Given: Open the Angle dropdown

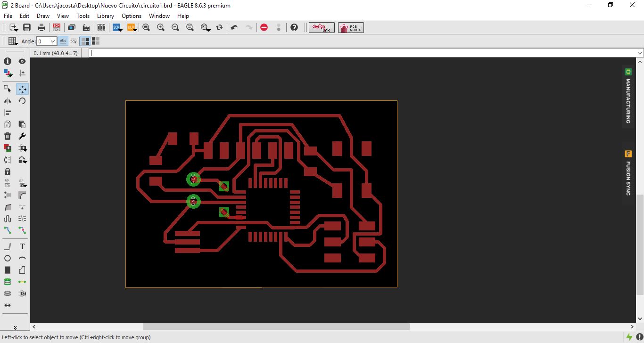Looking at the screenshot, I should click(x=53, y=41).
